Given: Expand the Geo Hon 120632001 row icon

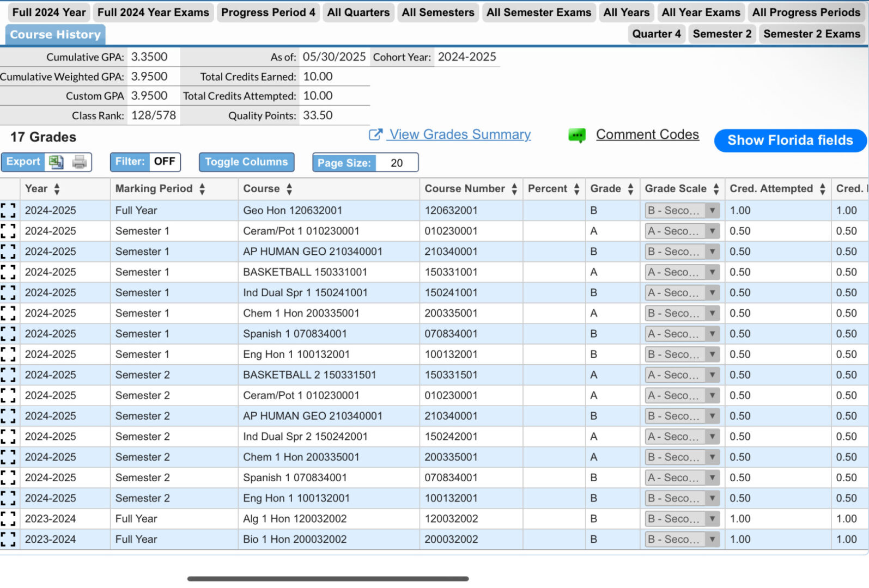Looking at the screenshot, I should 8,210.
